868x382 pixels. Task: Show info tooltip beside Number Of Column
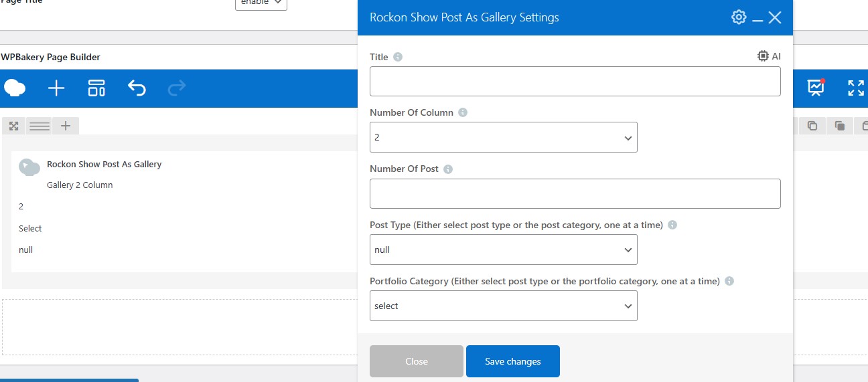point(463,112)
